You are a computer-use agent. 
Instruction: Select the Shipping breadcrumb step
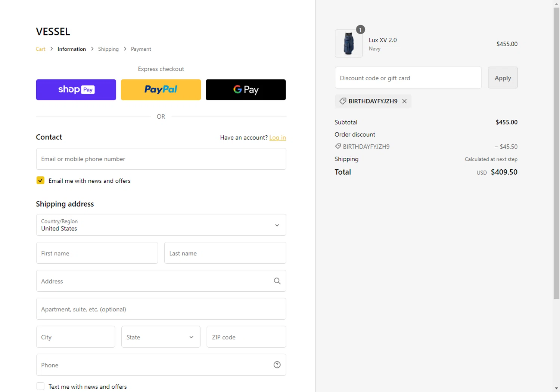tap(108, 49)
